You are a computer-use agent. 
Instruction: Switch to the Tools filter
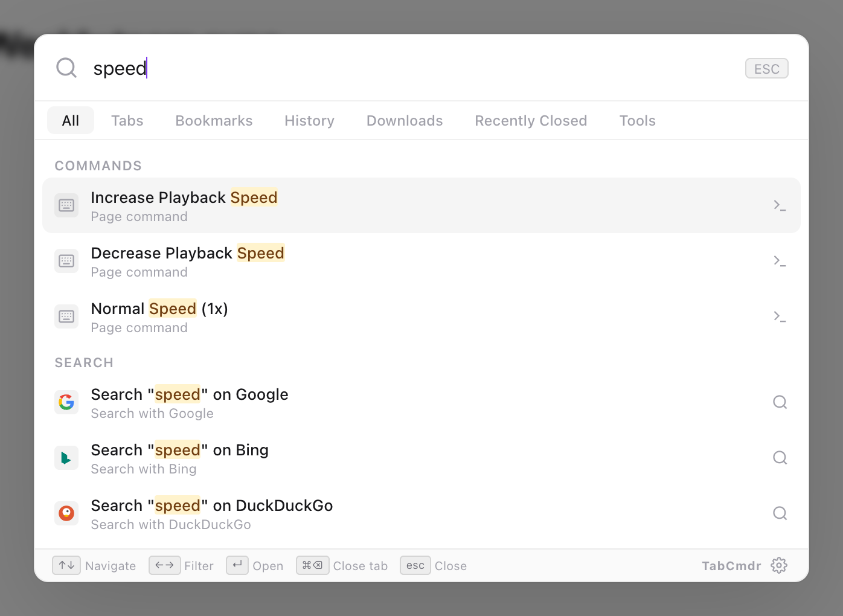[x=637, y=120]
